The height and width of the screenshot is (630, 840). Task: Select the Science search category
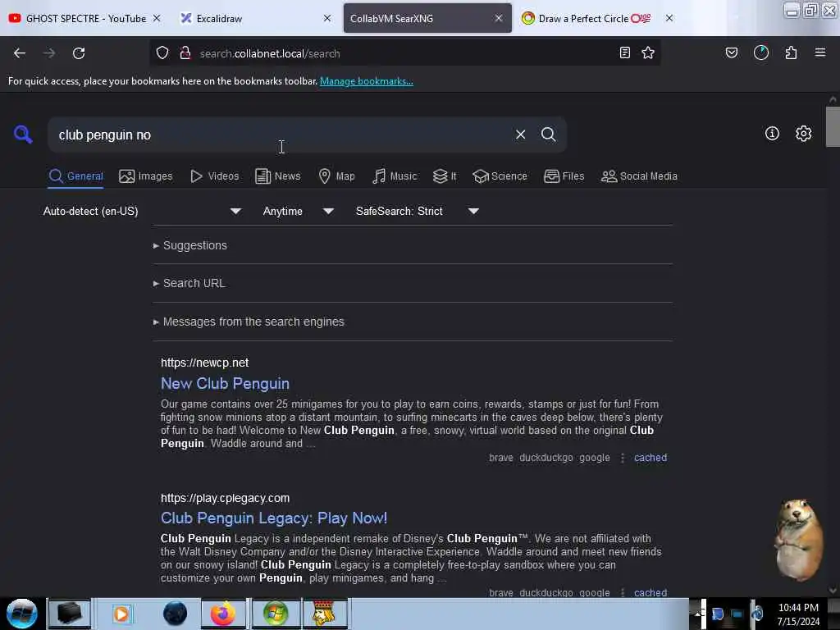click(x=500, y=176)
